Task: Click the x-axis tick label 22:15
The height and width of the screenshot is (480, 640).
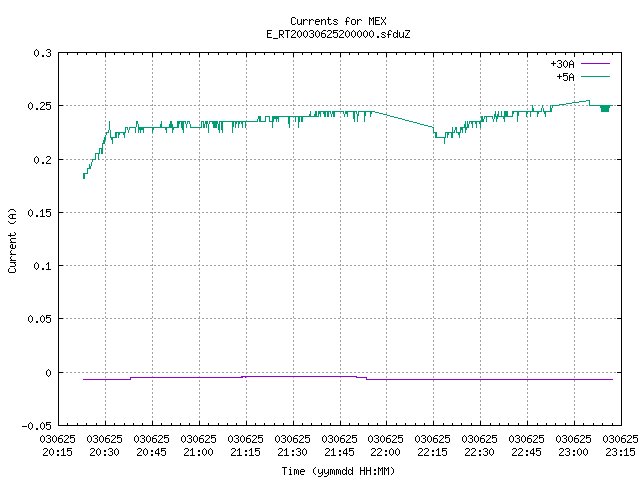Action: point(432,452)
